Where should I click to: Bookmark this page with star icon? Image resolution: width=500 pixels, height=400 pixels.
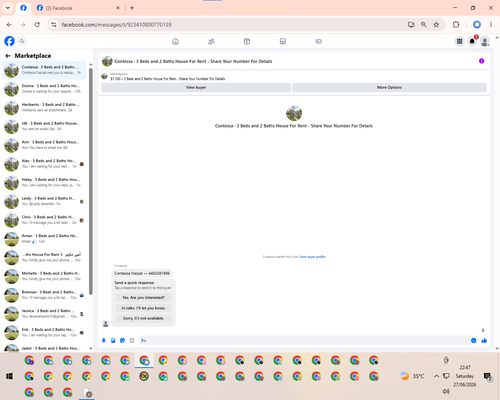[x=436, y=25]
